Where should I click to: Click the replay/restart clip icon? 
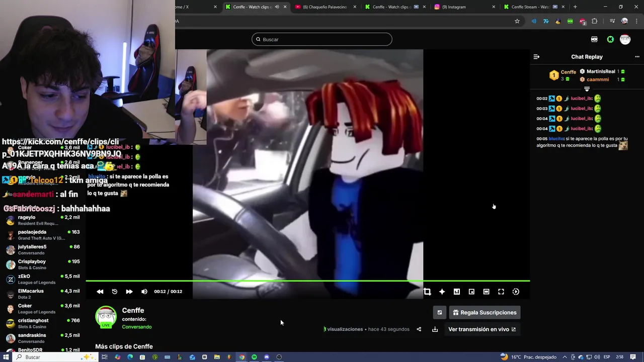pyautogui.click(x=114, y=292)
